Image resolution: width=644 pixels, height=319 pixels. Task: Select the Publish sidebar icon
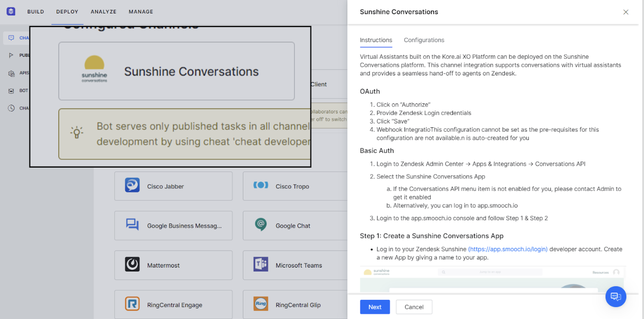11,55
